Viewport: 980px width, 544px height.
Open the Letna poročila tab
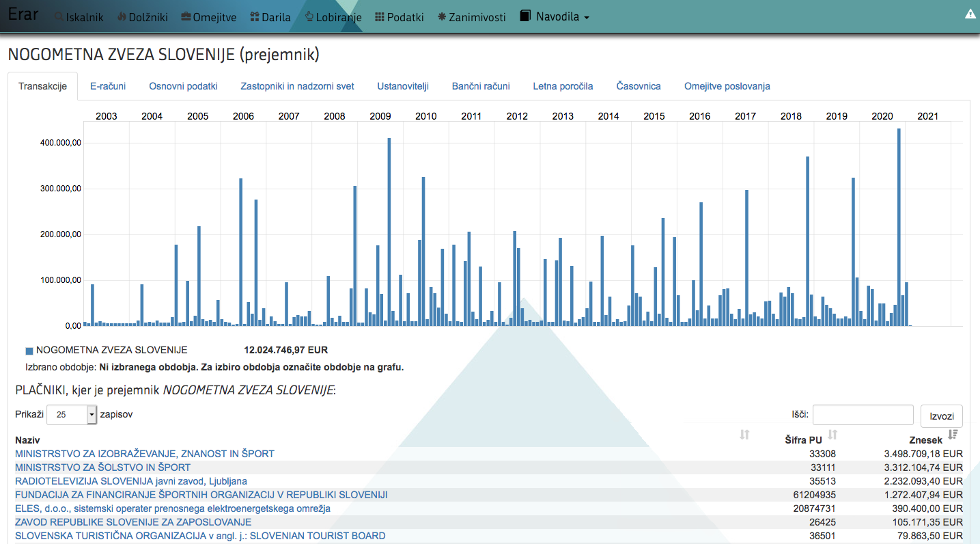[563, 86]
